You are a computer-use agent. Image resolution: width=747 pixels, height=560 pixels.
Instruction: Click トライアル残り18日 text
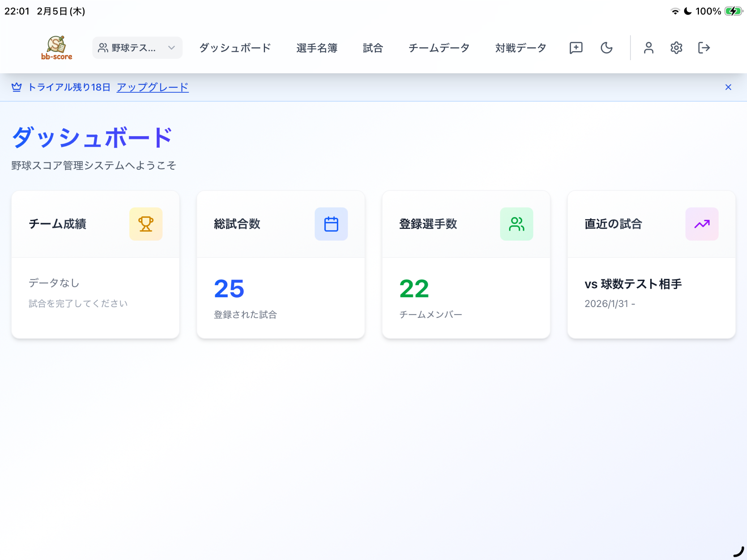[69, 87]
